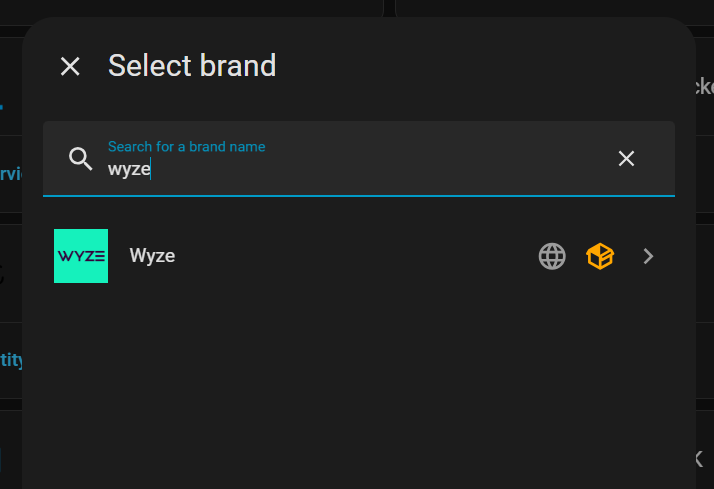The height and width of the screenshot is (489, 714).
Task: Close the Select brand dialog
Action: coord(70,66)
